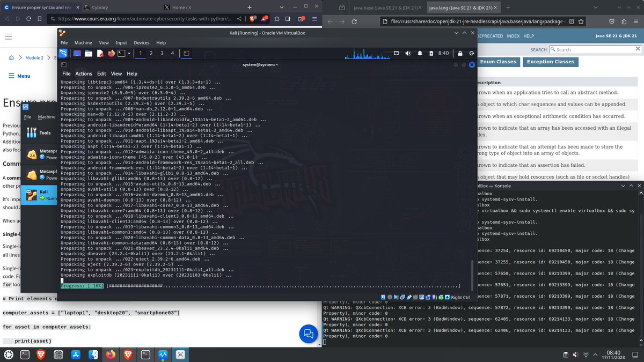The width and height of the screenshot is (644, 362).
Task: Open Coursera hamburger navigation menu
Action: tap(9, 36)
